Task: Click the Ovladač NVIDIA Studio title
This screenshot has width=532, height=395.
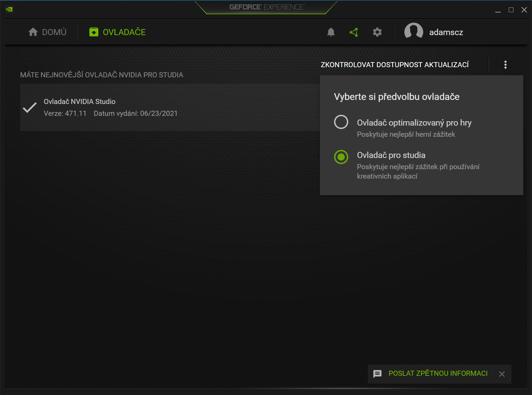Action: (80, 102)
